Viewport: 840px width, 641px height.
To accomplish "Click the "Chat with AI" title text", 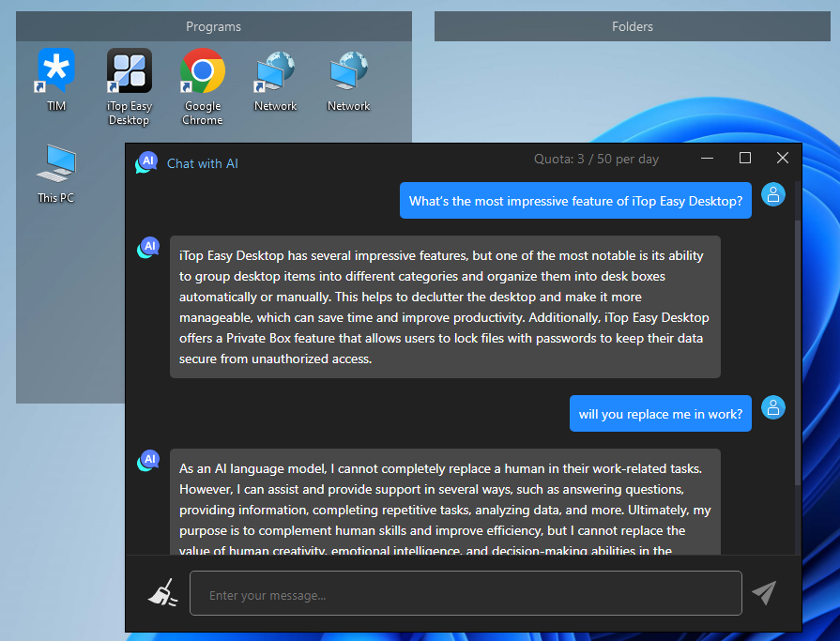I will pyautogui.click(x=203, y=163).
